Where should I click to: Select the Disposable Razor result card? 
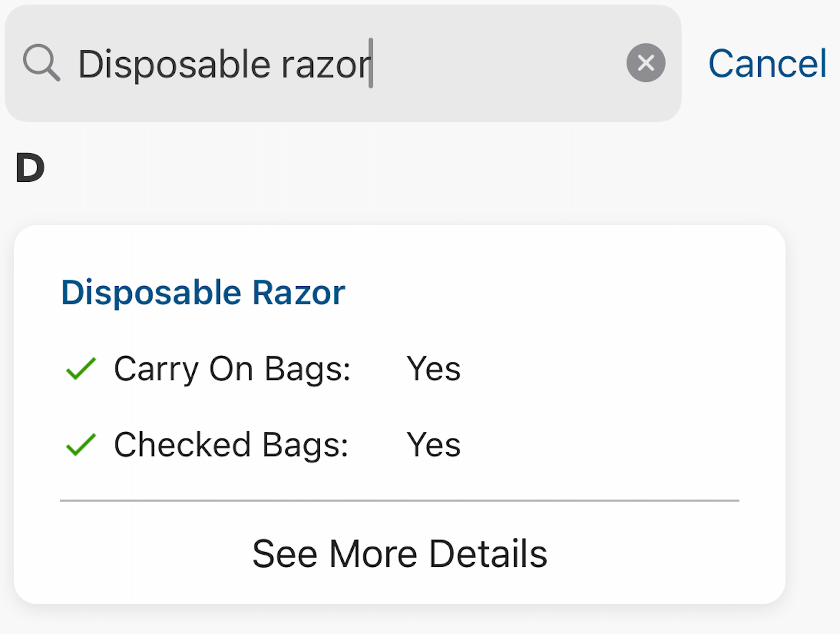[x=401, y=415]
